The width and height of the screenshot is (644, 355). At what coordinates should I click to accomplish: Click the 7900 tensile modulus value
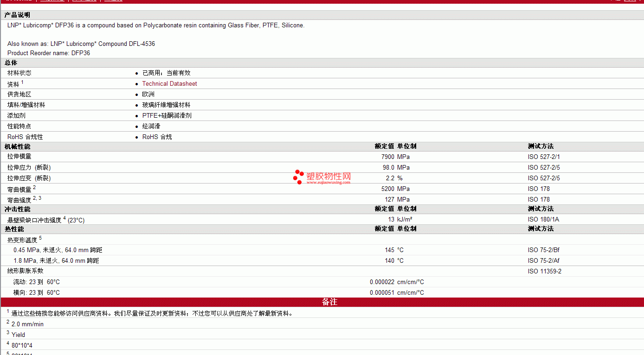click(388, 157)
